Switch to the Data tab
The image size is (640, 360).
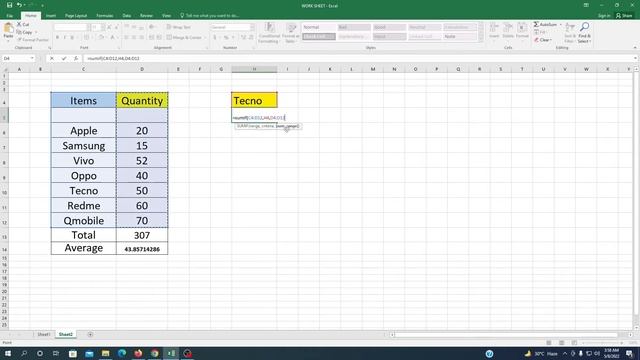point(127,16)
